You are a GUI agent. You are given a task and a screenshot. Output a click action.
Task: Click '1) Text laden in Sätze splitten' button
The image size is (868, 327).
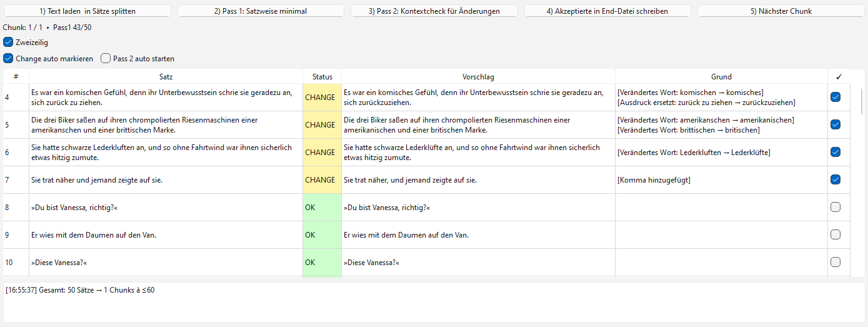pyautogui.click(x=87, y=11)
